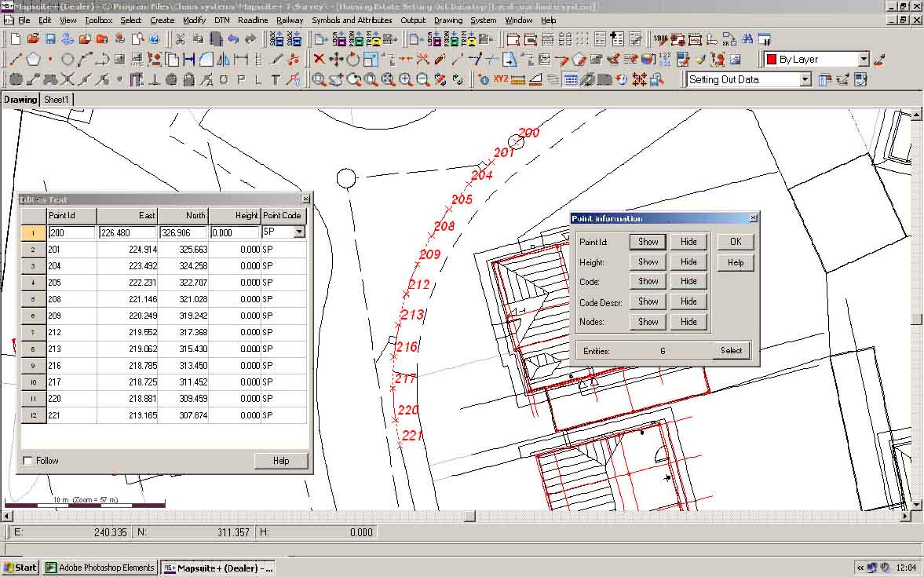Image resolution: width=924 pixels, height=577 pixels.
Task: Switch to the Sheet1 tab
Action: (x=56, y=100)
